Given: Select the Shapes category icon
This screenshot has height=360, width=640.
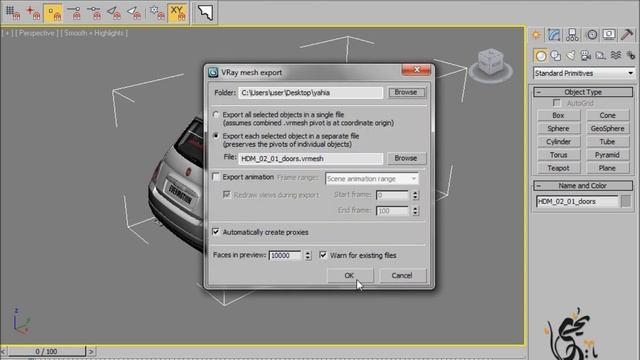Looking at the screenshot, I should [x=556, y=56].
